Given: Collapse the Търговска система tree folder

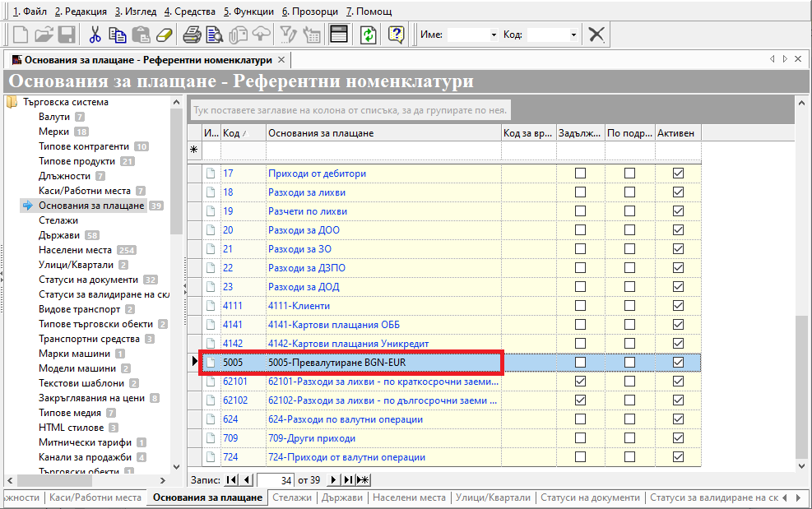Looking at the screenshot, I should (x=12, y=103).
